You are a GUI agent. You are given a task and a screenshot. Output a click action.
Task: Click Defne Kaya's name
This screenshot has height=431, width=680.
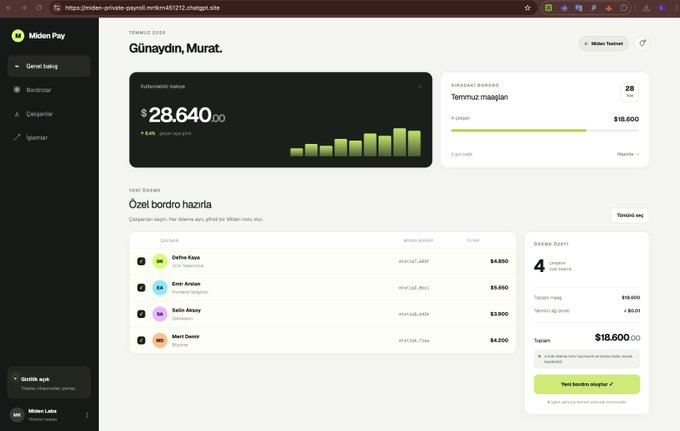186,258
